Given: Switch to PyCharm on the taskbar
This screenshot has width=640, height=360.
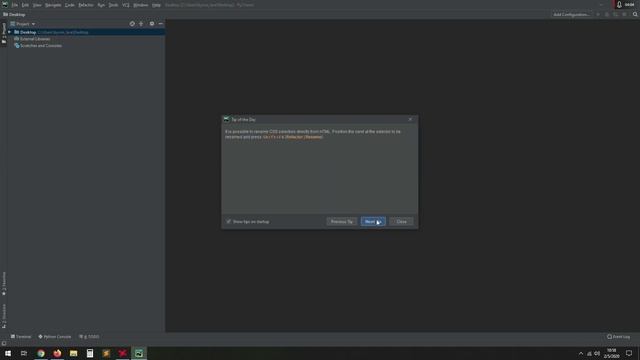Looking at the screenshot, I should pos(139,353).
